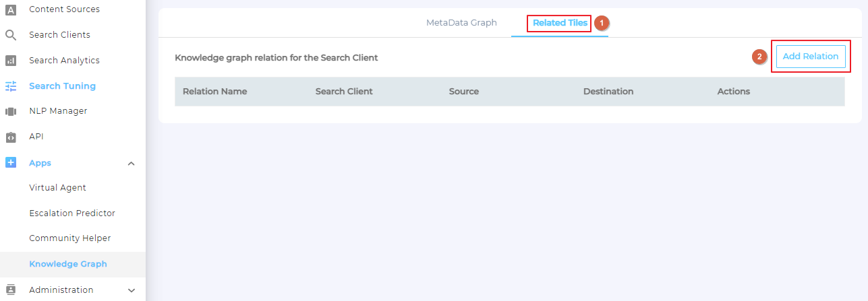The height and width of the screenshot is (301, 868).
Task: Click the API code icon
Action: tap(11, 137)
